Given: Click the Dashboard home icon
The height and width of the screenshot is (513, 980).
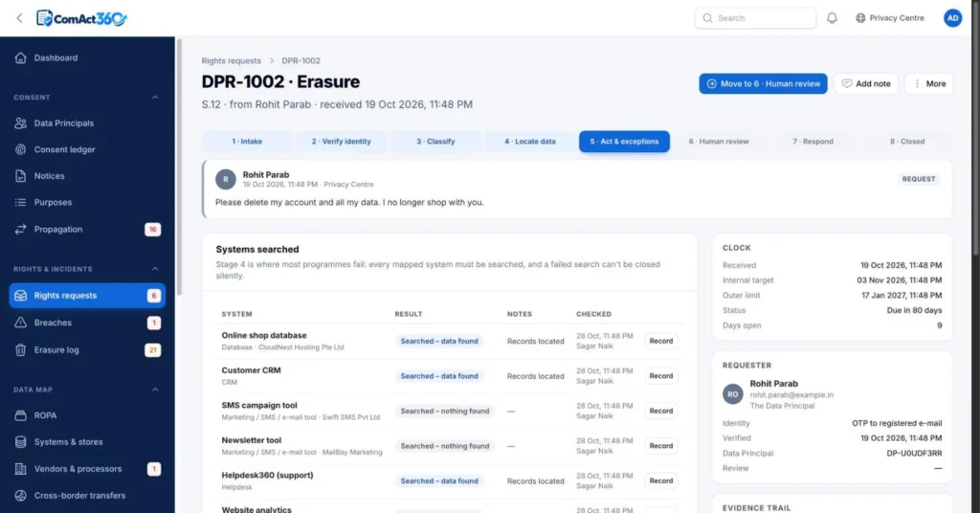Looking at the screenshot, I should click(x=21, y=57).
